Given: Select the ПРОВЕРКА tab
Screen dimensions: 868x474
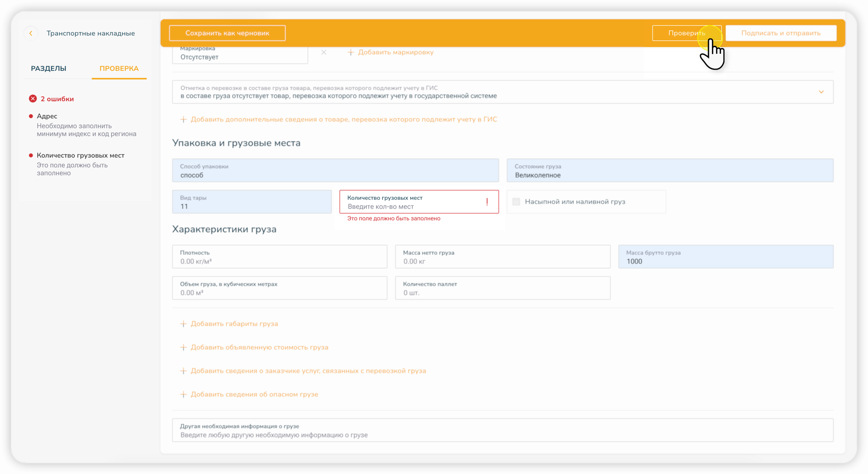Looking at the screenshot, I should point(119,69).
